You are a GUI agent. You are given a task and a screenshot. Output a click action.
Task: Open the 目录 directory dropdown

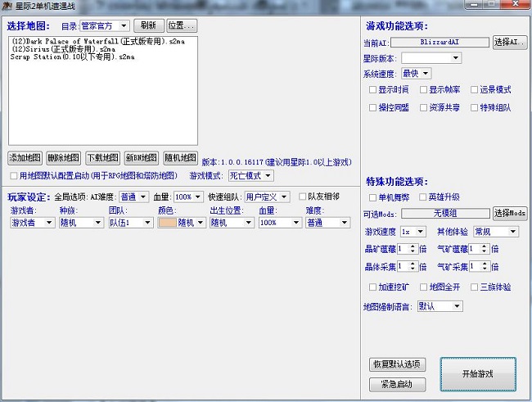(105, 26)
